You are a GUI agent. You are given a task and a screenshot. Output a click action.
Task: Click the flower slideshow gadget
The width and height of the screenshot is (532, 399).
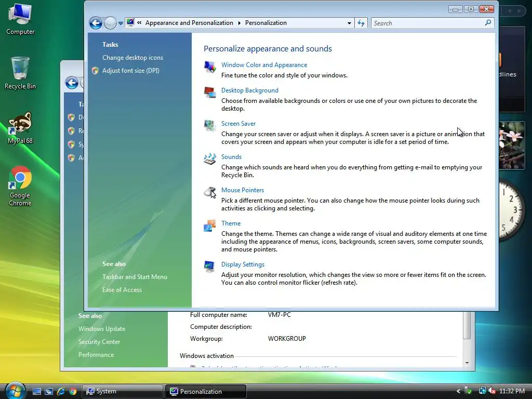[512, 145]
